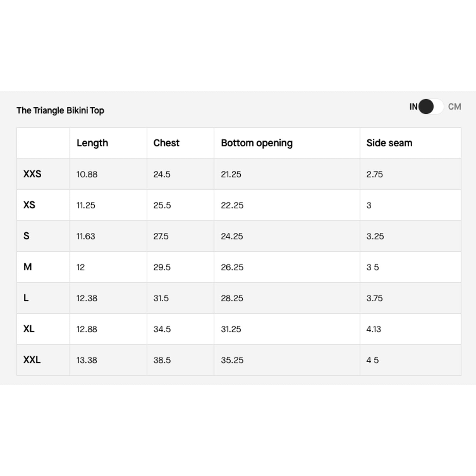The height and width of the screenshot is (476, 476).
Task: Click the M size row label
Action: 28,267
